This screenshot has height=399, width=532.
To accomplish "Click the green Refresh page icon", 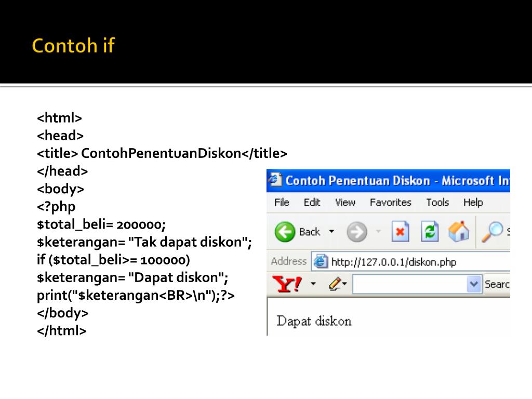I will 430,232.
